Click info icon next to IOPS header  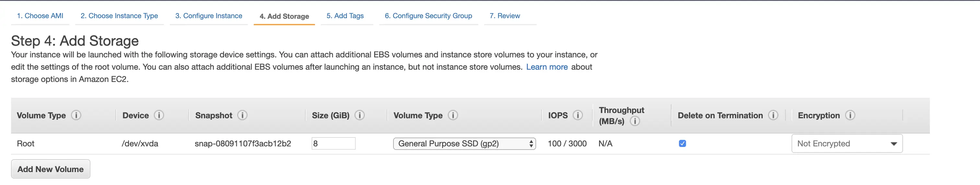pos(577,115)
